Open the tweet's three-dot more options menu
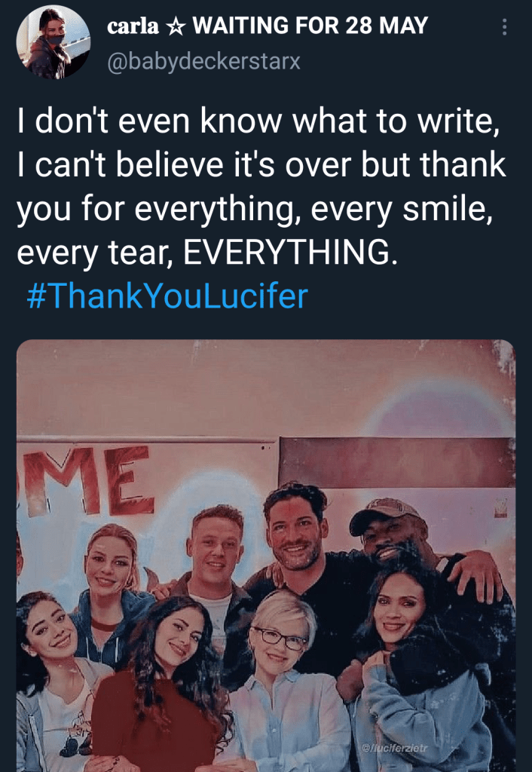The height and width of the screenshot is (772, 532). tap(504, 27)
